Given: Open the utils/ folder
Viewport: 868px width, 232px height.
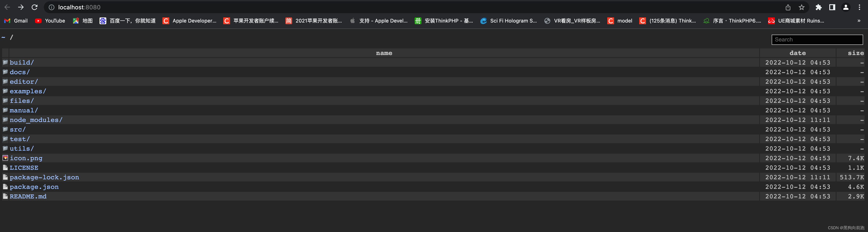Looking at the screenshot, I should point(21,149).
